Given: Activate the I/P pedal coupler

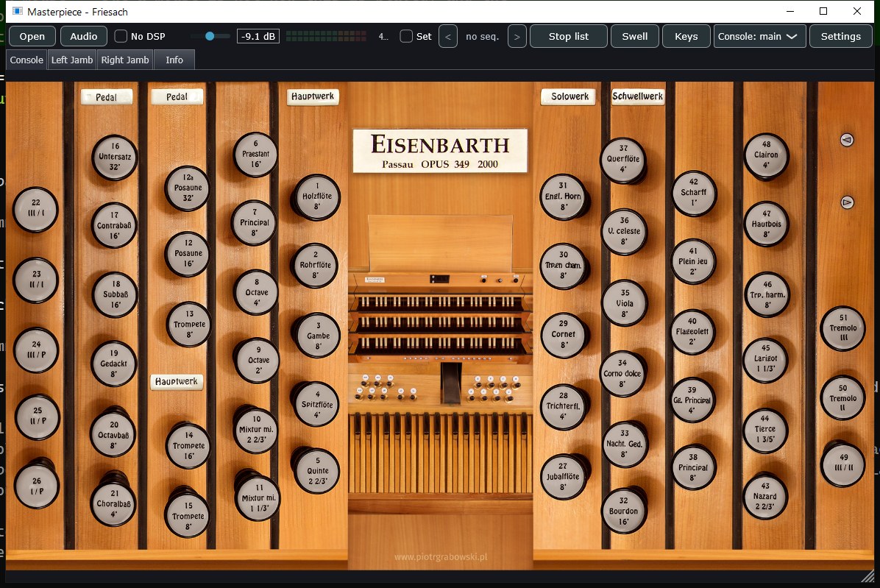Looking at the screenshot, I should [37, 486].
